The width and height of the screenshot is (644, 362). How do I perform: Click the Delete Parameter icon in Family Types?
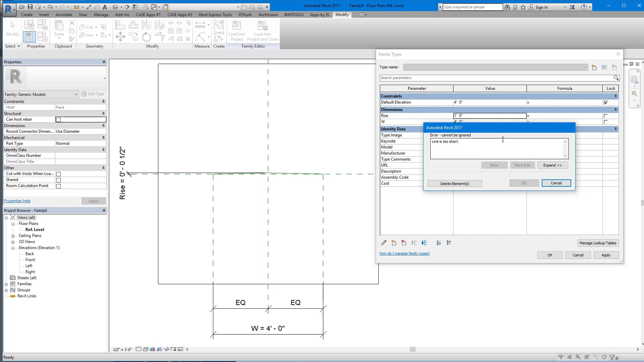point(404,243)
